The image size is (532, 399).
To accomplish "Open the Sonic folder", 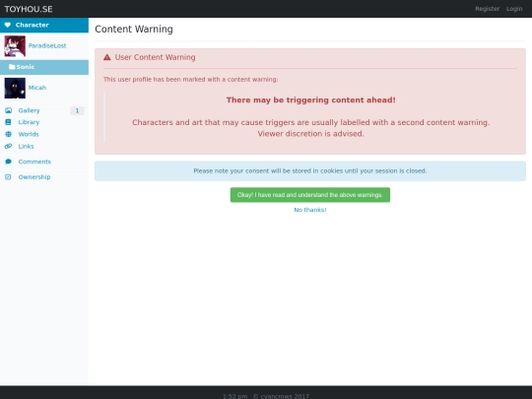I will [44, 67].
